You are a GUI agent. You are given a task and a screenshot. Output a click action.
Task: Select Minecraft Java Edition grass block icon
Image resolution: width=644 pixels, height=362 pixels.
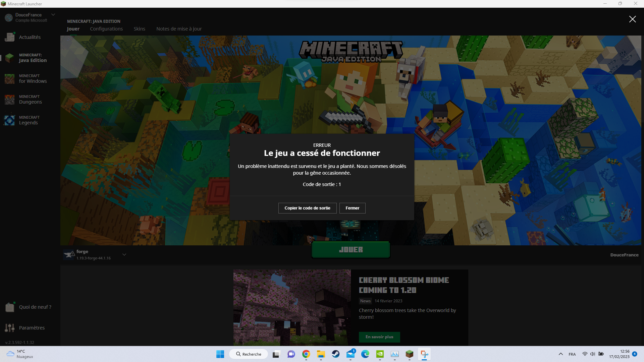10,58
